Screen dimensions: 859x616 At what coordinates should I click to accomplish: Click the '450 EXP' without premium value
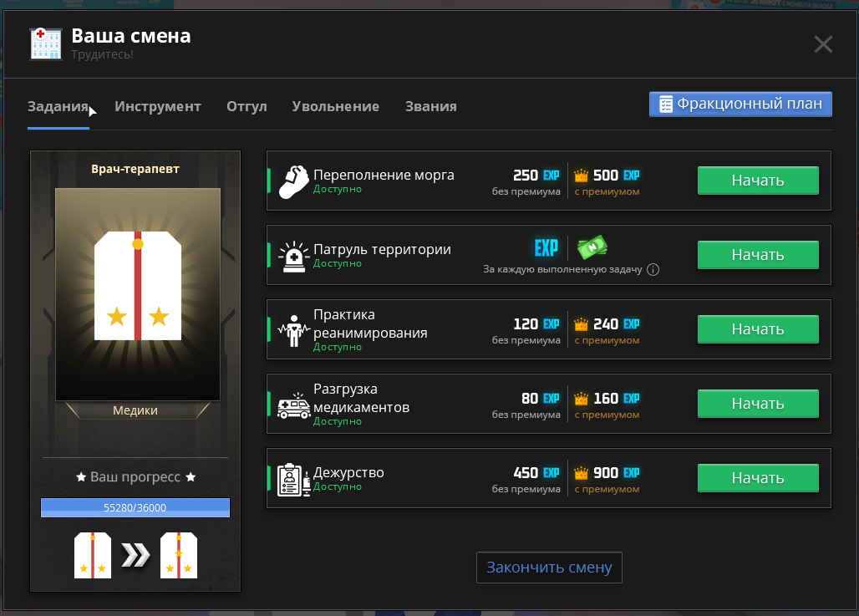[x=536, y=473]
